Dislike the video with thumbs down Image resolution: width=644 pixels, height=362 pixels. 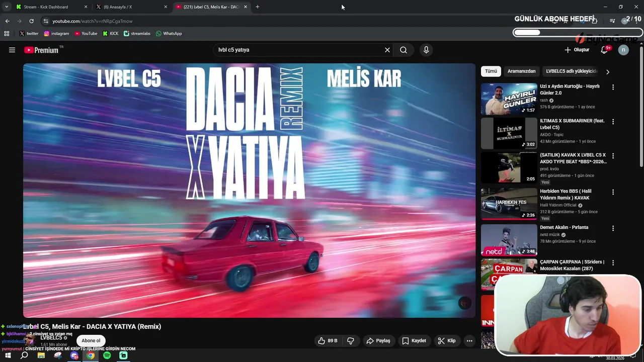(x=351, y=340)
